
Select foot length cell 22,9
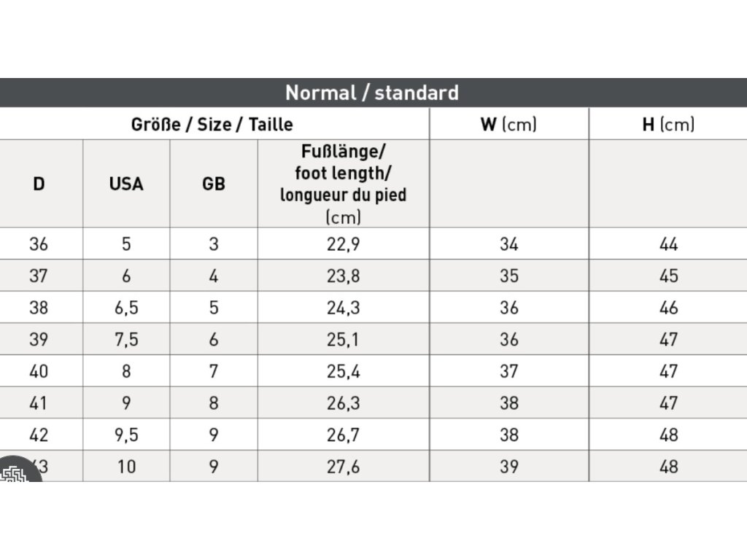point(343,244)
